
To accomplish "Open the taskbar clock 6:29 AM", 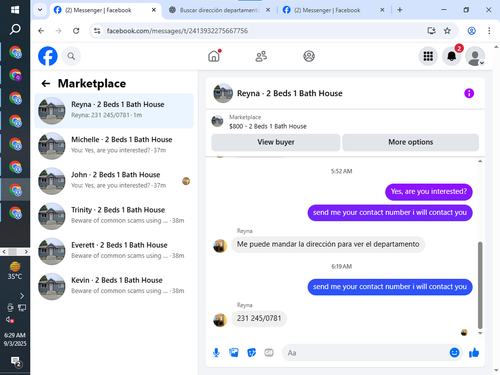I will pos(15,339).
